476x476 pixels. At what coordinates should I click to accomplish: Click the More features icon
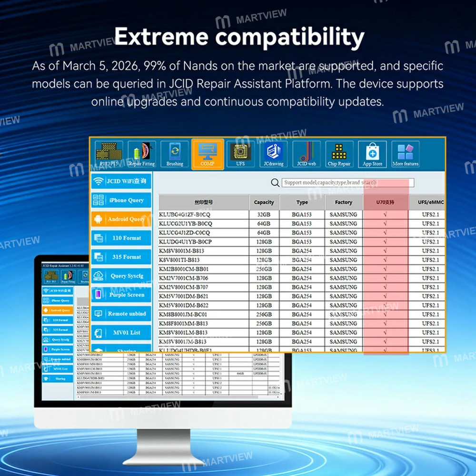405,154
